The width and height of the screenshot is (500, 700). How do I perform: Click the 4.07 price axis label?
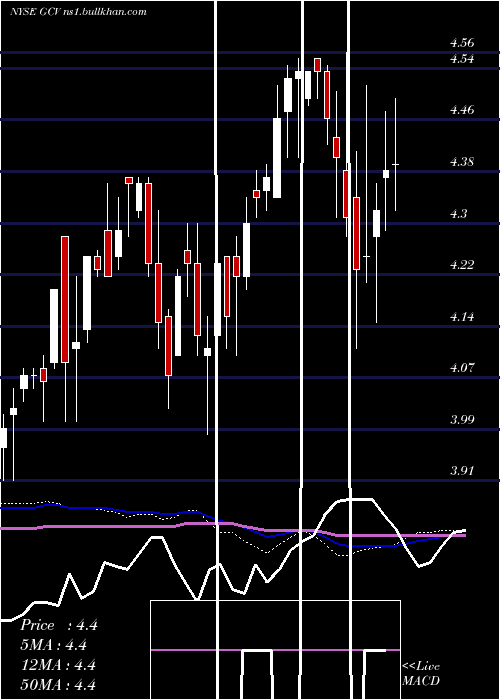click(x=462, y=367)
